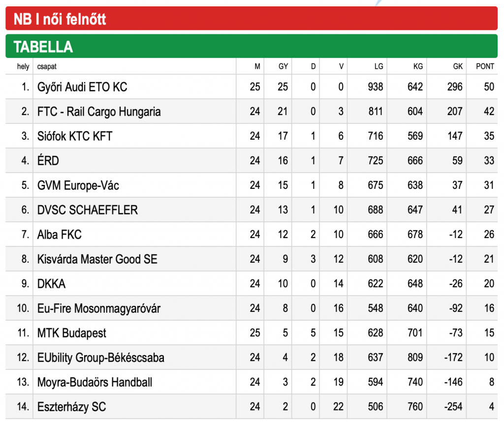Select the green TABELLA header bar
504x423 pixels.
252,46
